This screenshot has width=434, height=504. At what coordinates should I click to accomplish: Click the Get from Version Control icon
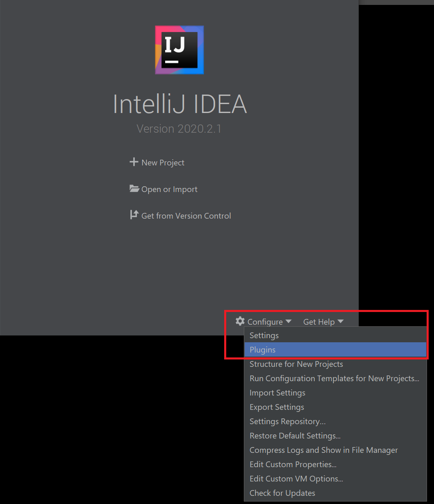(x=134, y=215)
